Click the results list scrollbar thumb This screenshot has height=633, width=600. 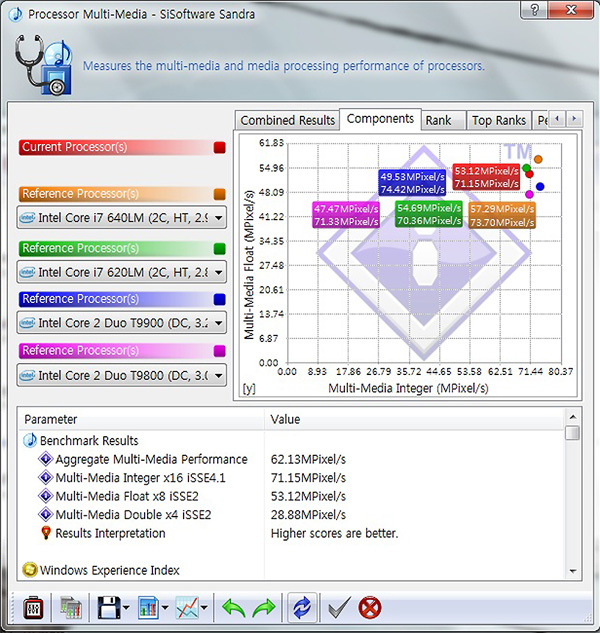click(x=573, y=433)
